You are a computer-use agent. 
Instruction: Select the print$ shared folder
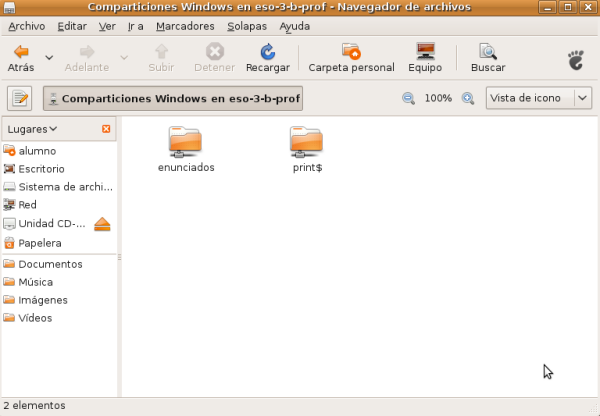pyautogui.click(x=306, y=142)
